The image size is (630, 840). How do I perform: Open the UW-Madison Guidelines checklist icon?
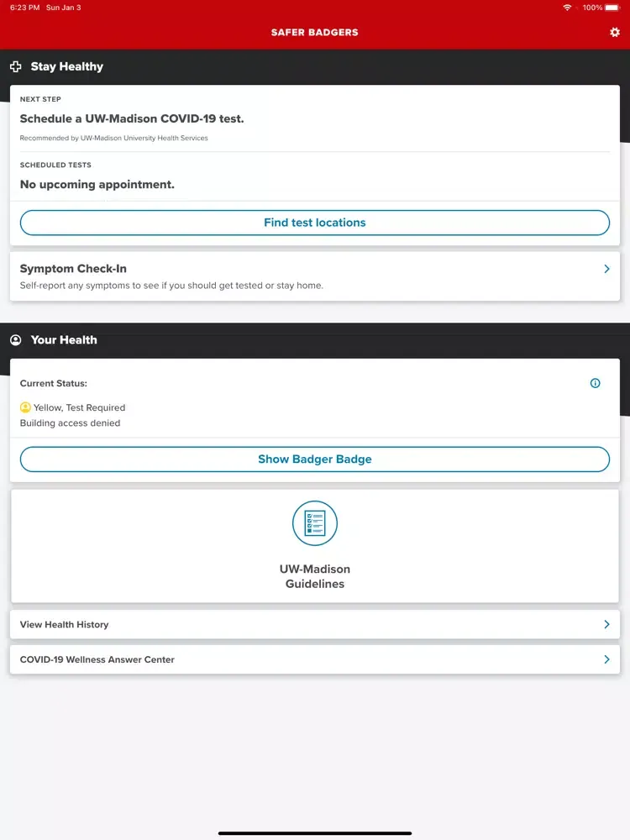tap(315, 522)
